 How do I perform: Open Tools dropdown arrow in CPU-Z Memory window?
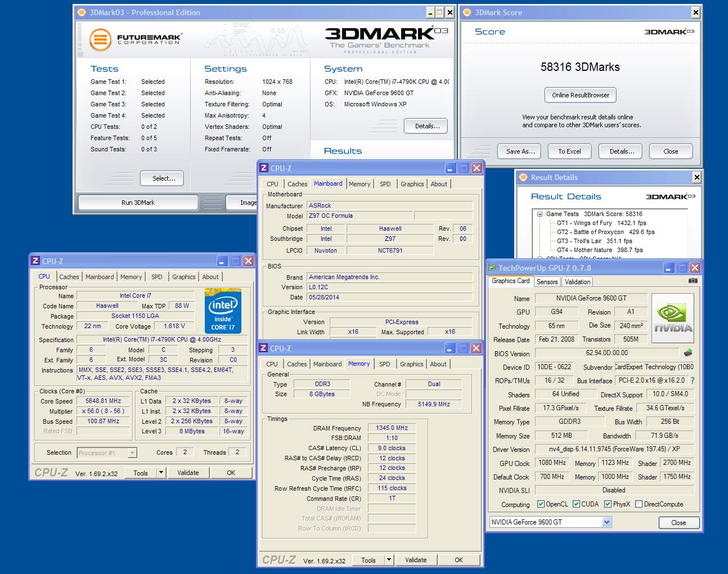(389, 560)
